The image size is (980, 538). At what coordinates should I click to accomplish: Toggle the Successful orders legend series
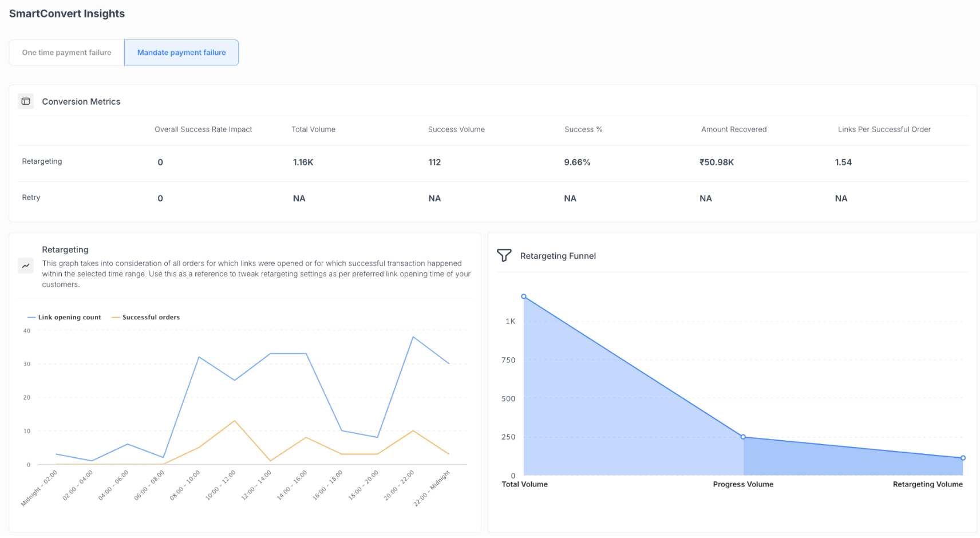(146, 317)
